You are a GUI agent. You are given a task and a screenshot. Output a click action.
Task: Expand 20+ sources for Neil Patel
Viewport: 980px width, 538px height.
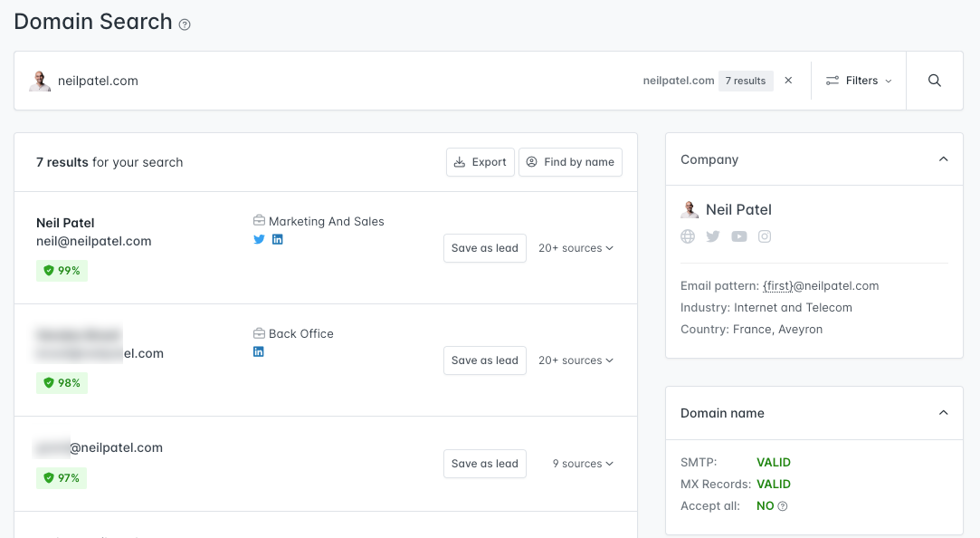(576, 248)
